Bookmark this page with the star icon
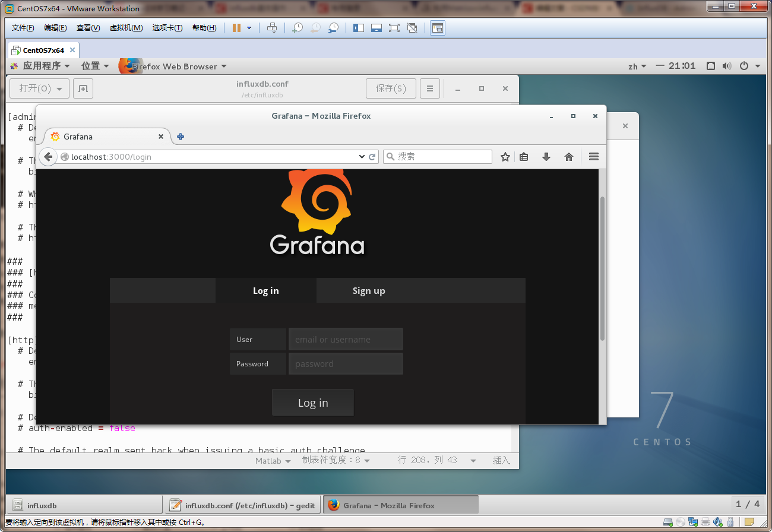This screenshot has width=772, height=532. (x=505, y=157)
